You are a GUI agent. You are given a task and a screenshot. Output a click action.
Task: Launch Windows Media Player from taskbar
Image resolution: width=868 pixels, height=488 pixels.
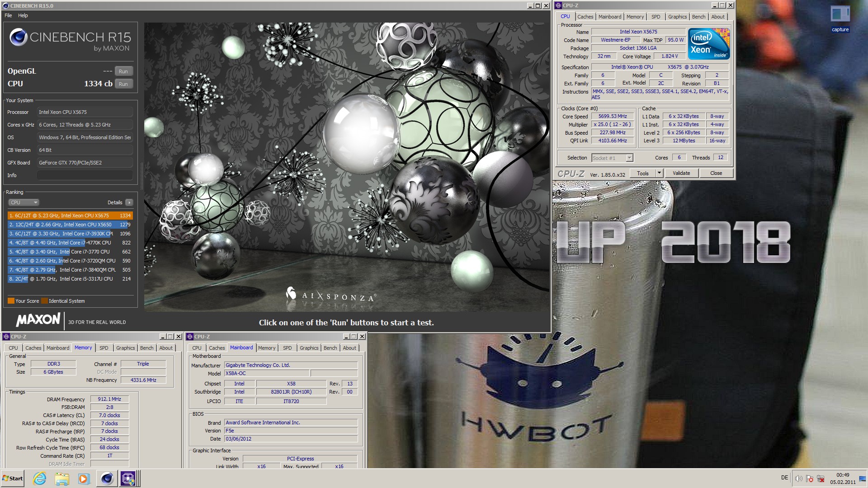click(84, 479)
